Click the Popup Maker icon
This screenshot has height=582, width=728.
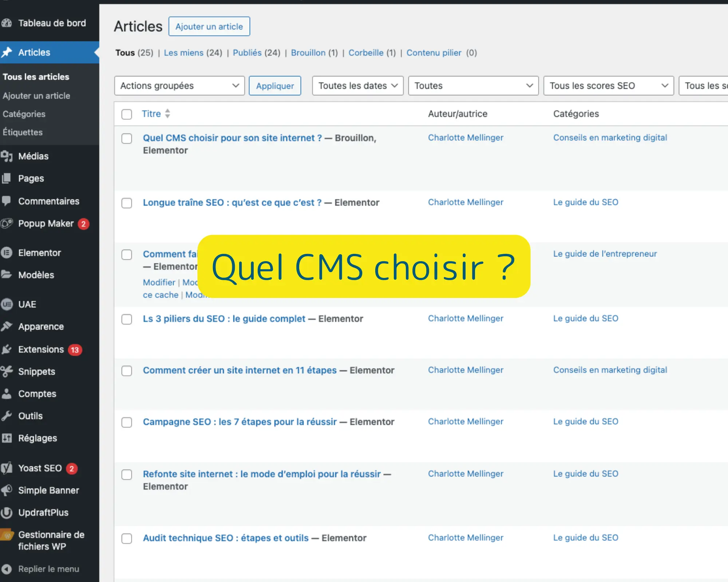[7, 223]
